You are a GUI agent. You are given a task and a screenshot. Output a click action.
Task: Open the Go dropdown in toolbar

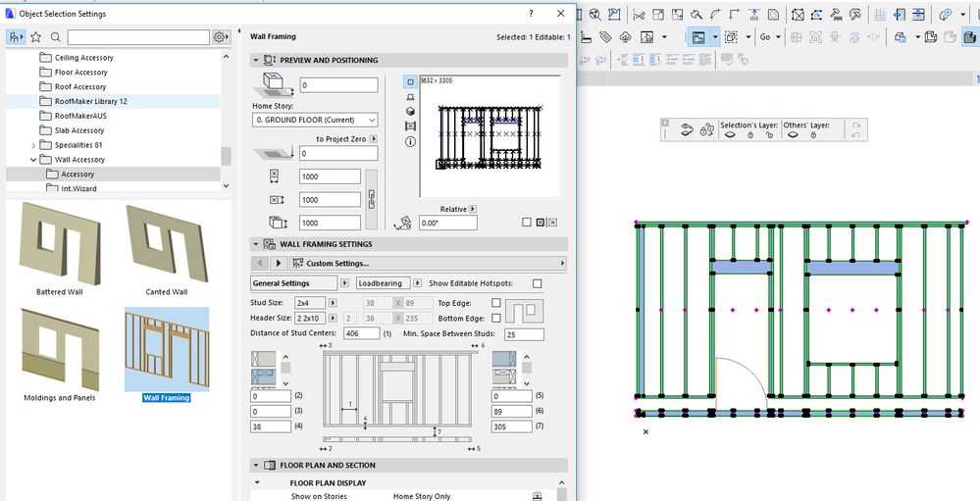pos(770,37)
